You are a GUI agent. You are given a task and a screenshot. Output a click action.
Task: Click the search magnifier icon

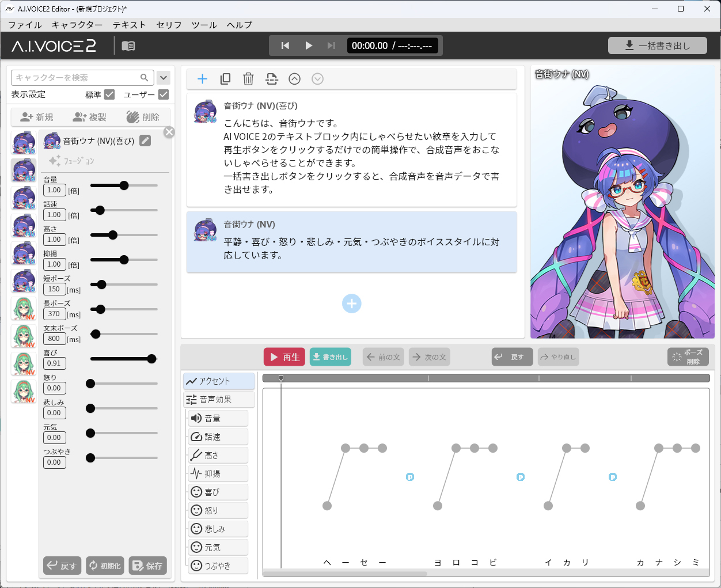[145, 78]
